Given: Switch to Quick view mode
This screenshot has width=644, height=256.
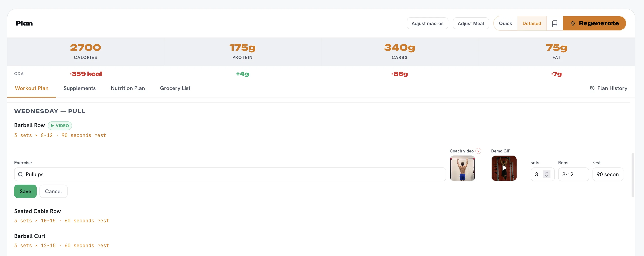Looking at the screenshot, I should (x=505, y=23).
